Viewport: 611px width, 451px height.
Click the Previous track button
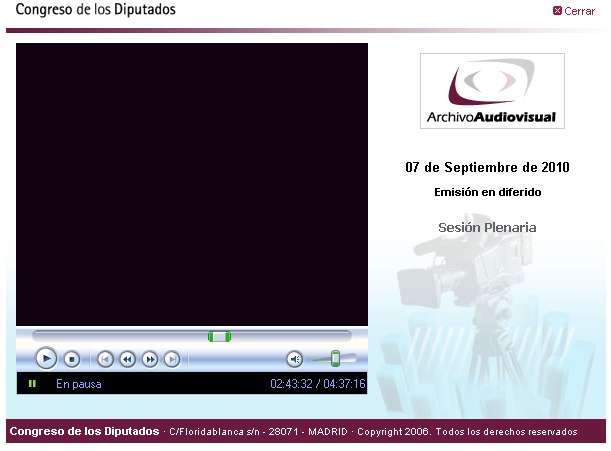point(105,359)
